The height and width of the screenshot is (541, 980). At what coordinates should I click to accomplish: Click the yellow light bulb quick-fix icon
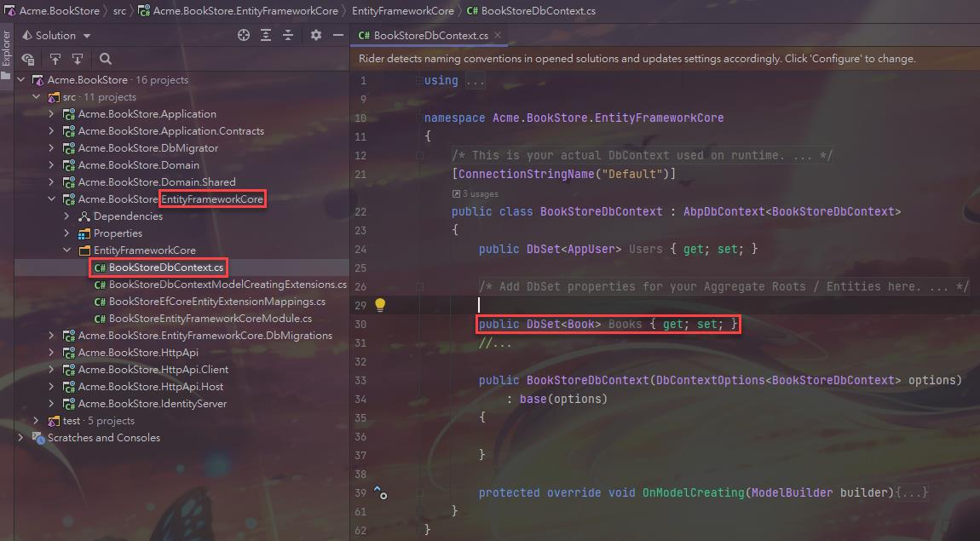pos(380,305)
